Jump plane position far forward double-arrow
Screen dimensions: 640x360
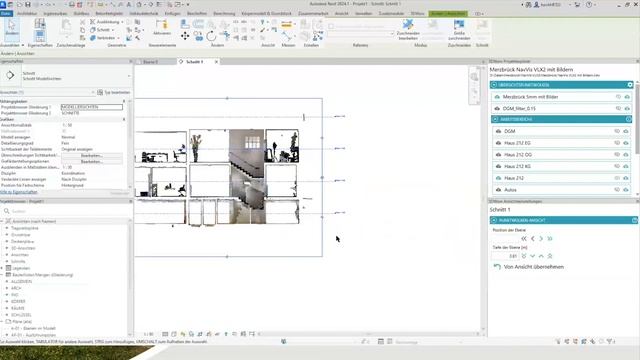550,238
